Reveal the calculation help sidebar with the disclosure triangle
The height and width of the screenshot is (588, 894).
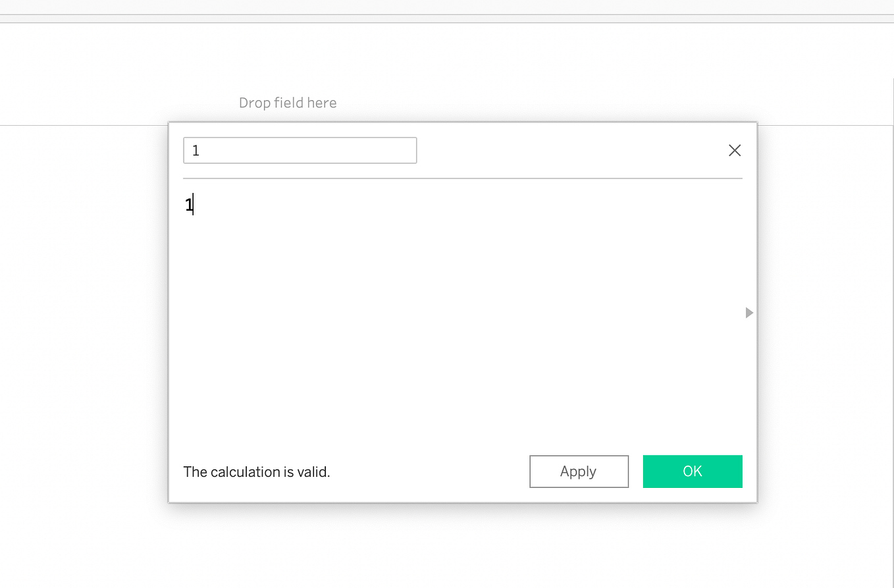coord(749,313)
